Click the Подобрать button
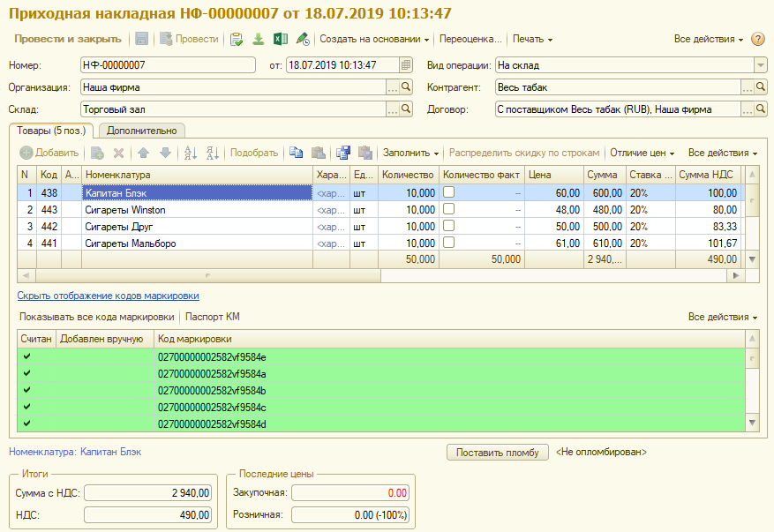 tap(253, 153)
